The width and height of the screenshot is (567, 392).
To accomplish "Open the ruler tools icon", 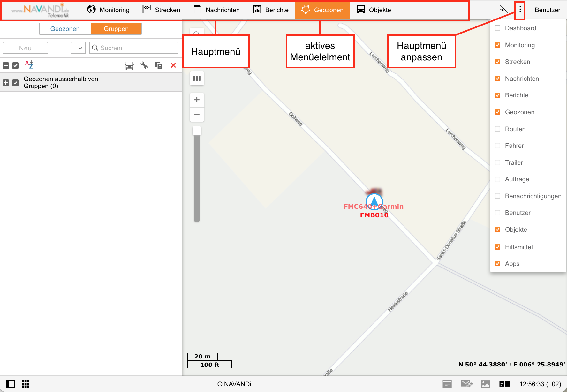I will (x=503, y=10).
